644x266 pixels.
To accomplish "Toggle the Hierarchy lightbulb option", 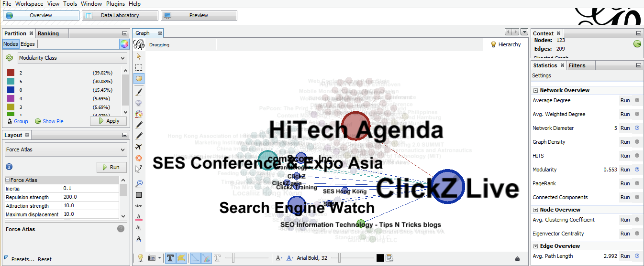I will (506, 44).
